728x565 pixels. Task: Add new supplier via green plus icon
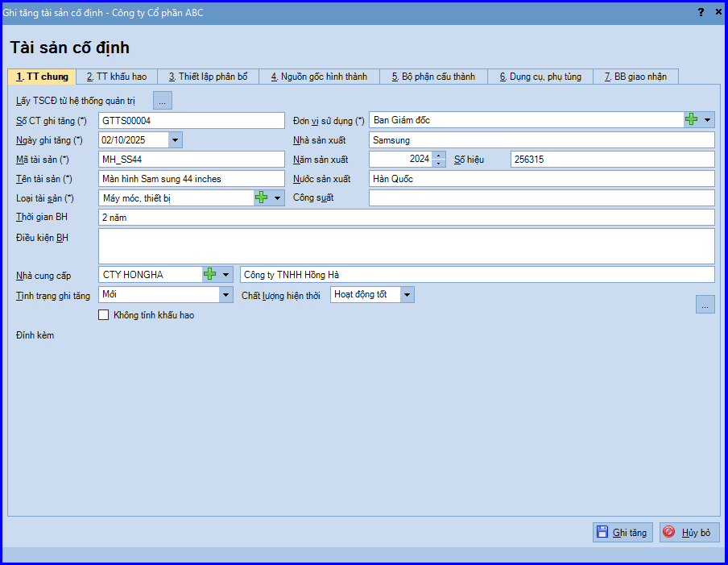pos(210,275)
